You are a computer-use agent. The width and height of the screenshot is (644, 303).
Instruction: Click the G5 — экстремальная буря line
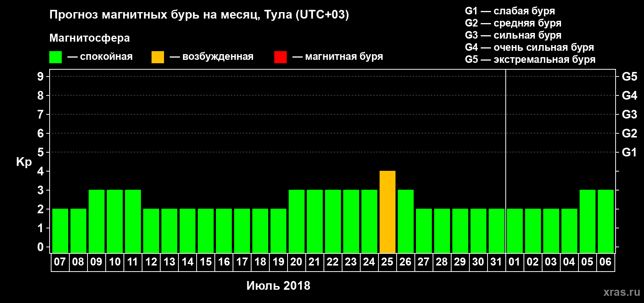tap(530, 59)
